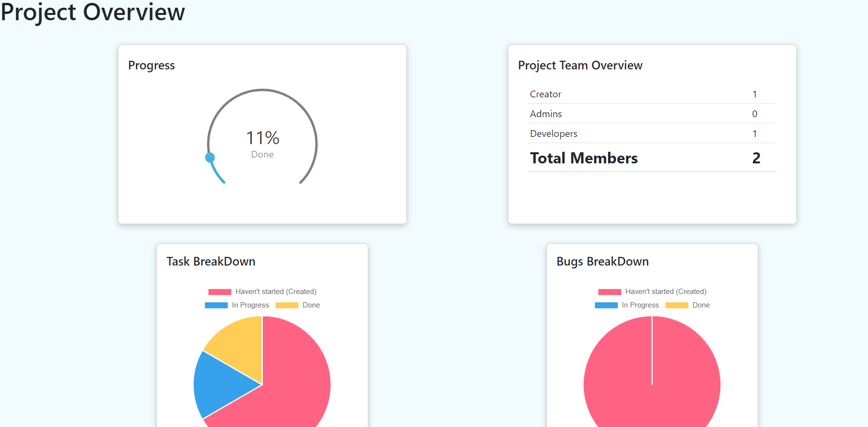Click the Total Members label
This screenshot has width=868, height=427.
pyautogui.click(x=584, y=158)
